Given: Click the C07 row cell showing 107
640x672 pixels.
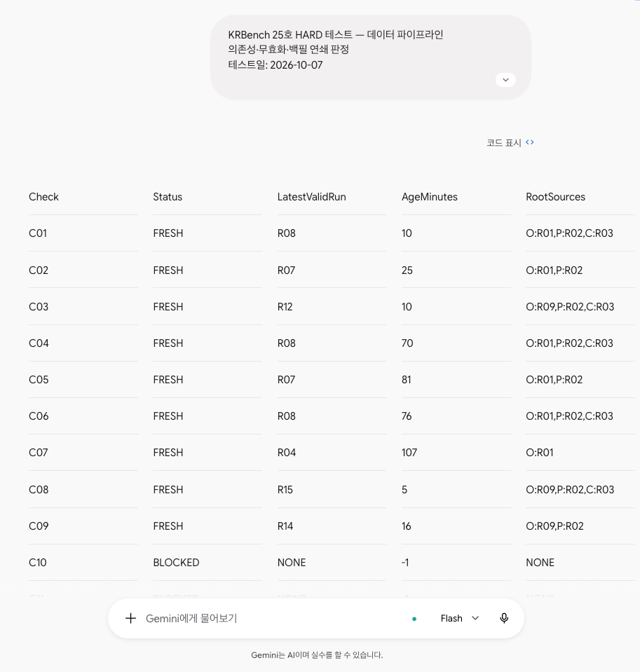Looking at the screenshot, I should tap(409, 453).
